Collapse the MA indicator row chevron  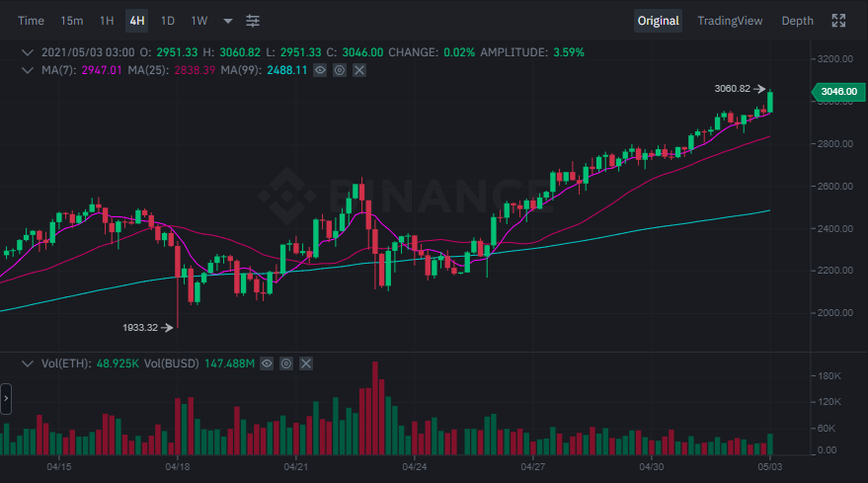(27, 70)
